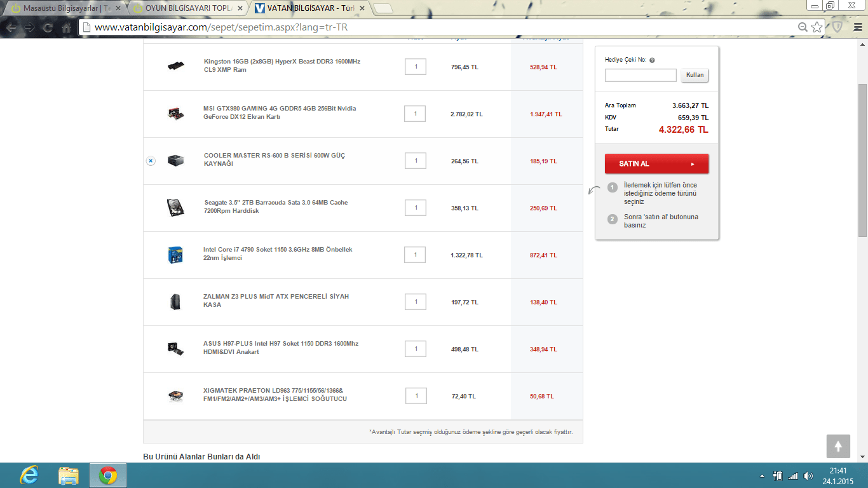Edit quantity for the Kingston RAM
Viewport: 868px width, 488px height.
click(x=416, y=67)
